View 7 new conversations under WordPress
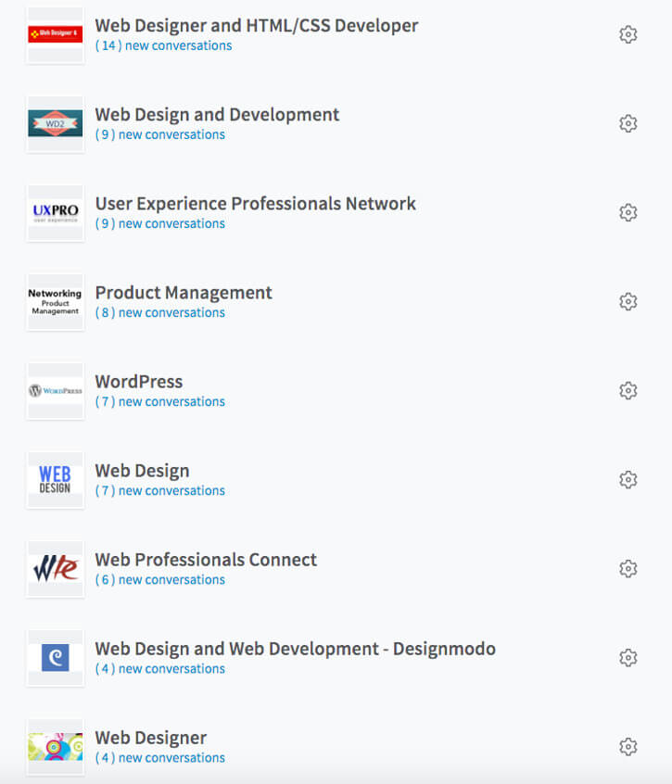This screenshot has height=784, width=672. 159,401
